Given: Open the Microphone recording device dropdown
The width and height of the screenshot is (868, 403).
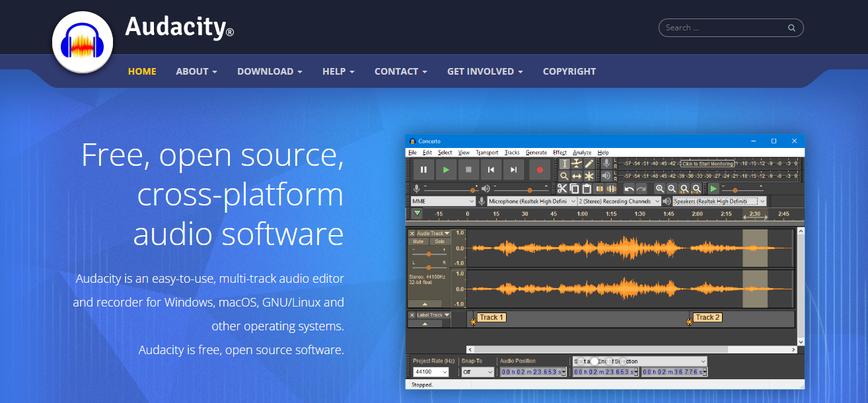Looking at the screenshot, I should point(531,201).
